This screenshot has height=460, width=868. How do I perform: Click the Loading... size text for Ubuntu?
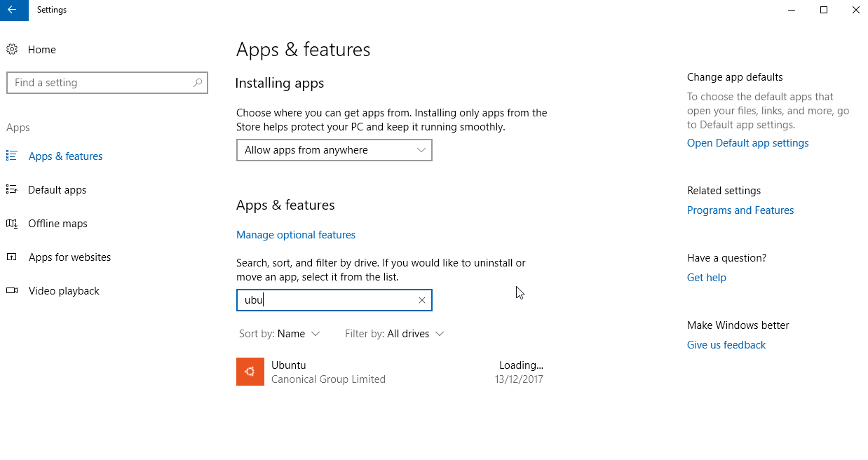[x=521, y=365]
